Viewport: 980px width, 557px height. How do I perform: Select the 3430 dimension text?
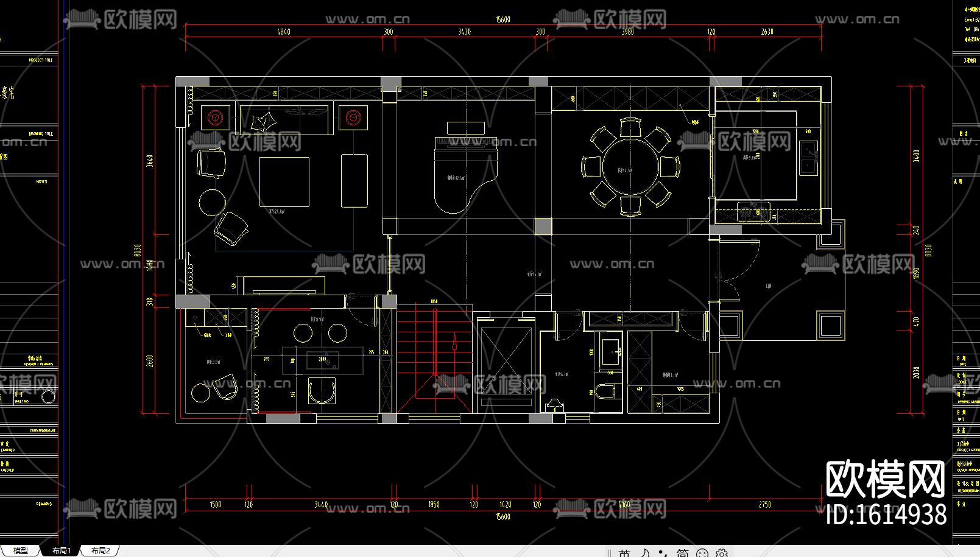pyautogui.click(x=464, y=32)
